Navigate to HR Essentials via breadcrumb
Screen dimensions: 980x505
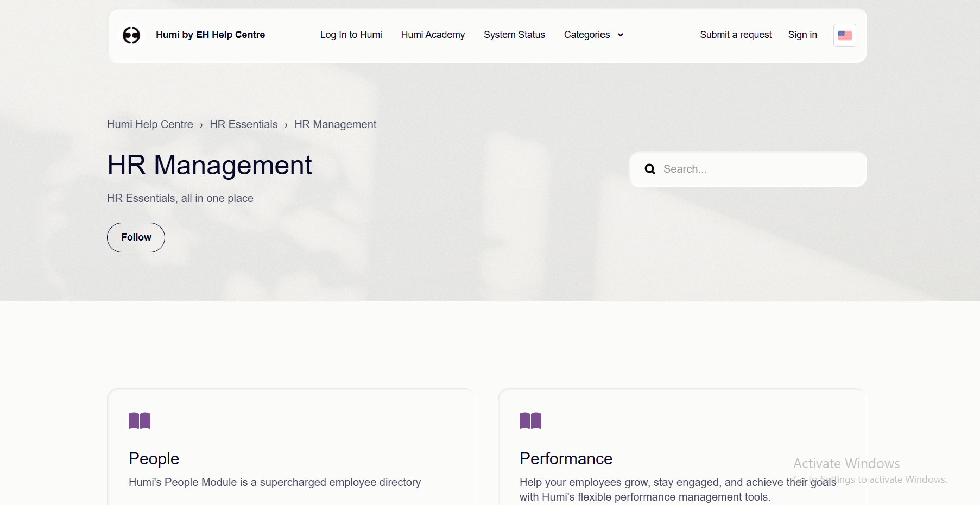pos(243,124)
